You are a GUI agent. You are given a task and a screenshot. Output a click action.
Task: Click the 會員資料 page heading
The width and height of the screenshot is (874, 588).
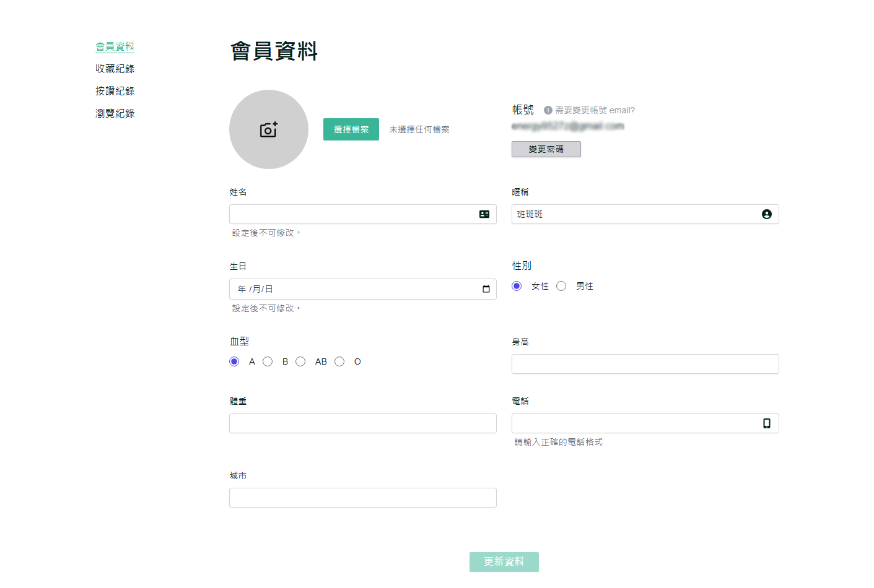click(274, 51)
